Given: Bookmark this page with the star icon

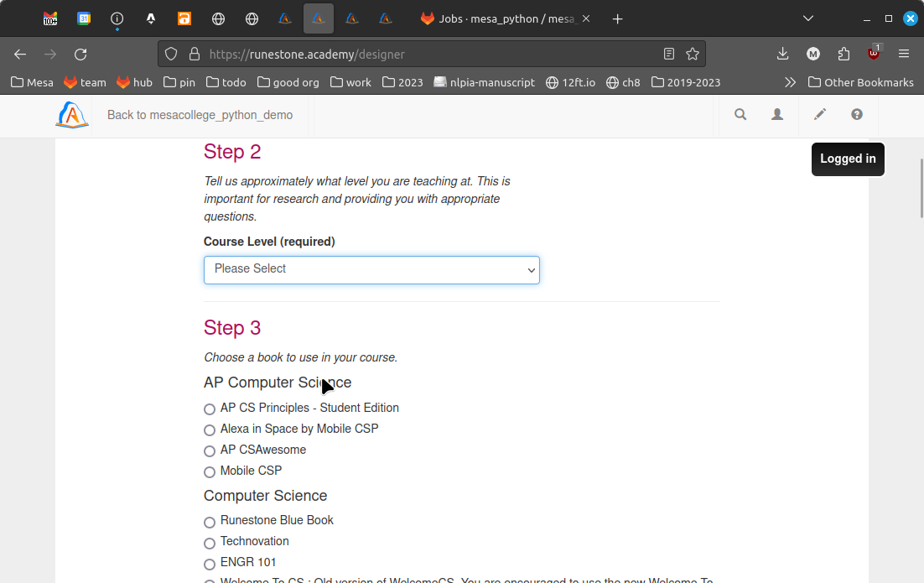Looking at the screenshot, I should [x=693, y=55].
